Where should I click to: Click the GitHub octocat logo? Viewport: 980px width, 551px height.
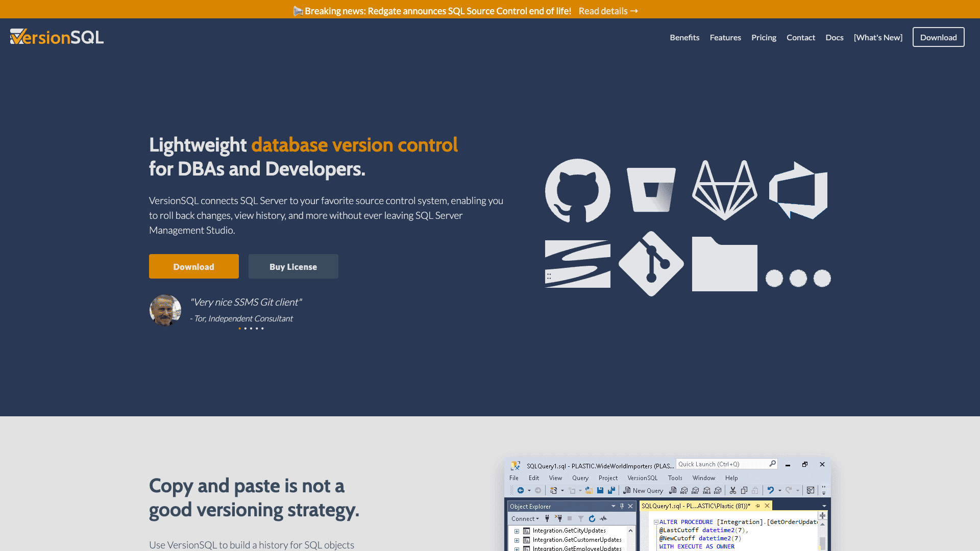(578, 190)
